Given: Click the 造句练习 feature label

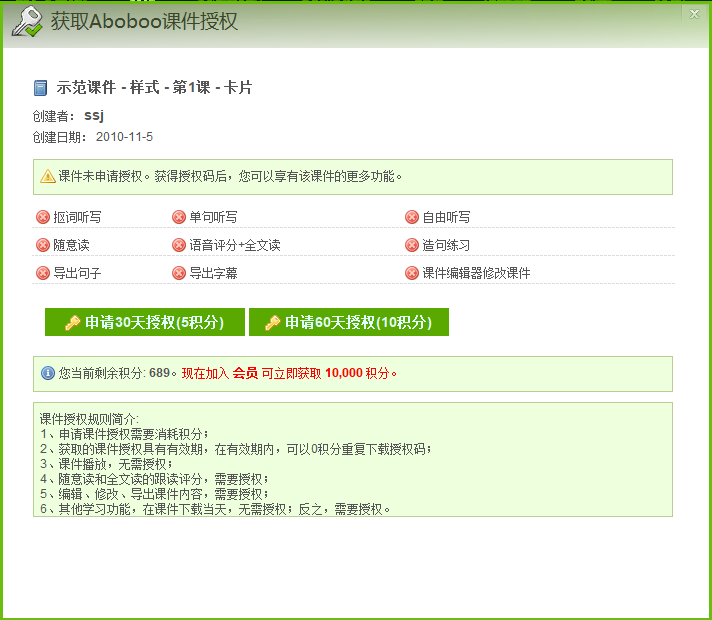Looking at the screenshot, I should [446, 245].
